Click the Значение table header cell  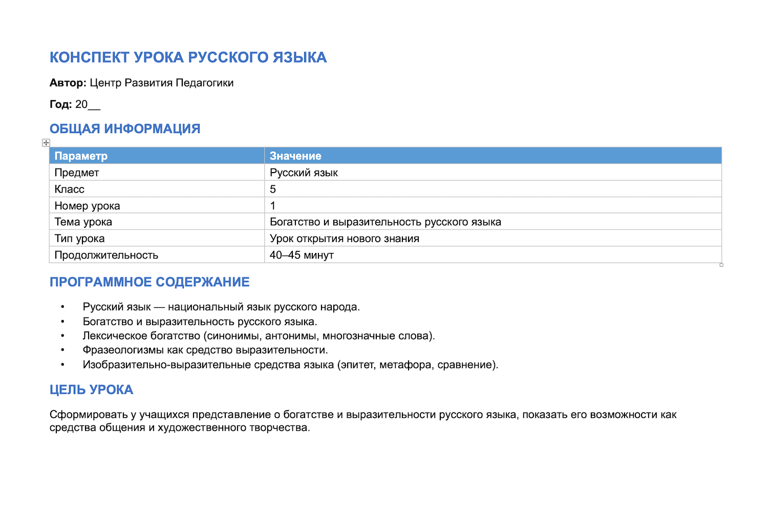[493, 156]
